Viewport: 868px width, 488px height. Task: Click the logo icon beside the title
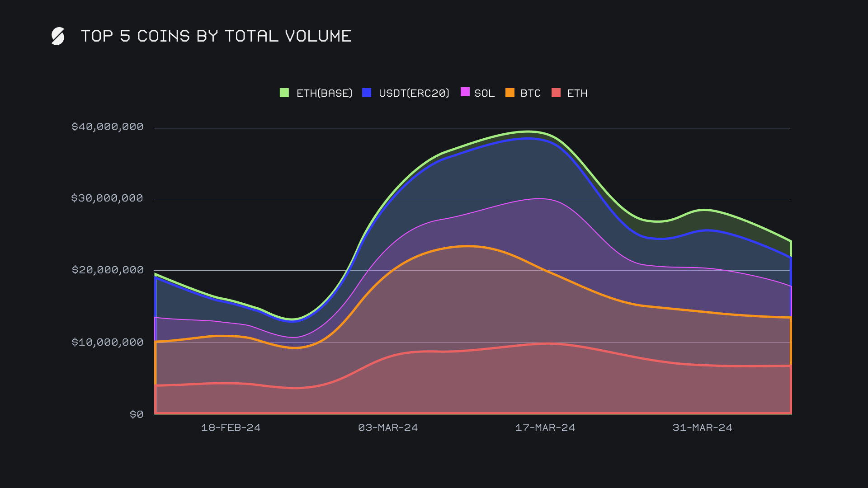tap(58, 36)
